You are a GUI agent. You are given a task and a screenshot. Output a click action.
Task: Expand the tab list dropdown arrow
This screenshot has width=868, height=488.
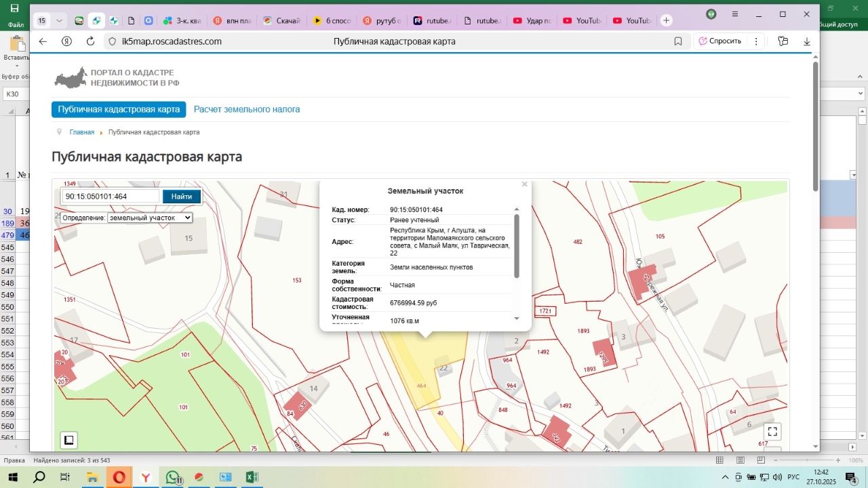59,21
